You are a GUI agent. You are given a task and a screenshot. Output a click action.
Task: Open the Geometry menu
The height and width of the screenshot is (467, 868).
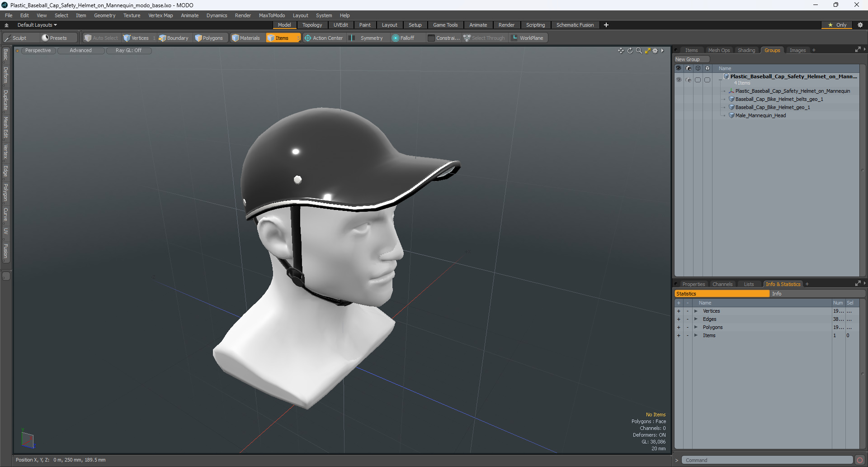click(104, 15)
